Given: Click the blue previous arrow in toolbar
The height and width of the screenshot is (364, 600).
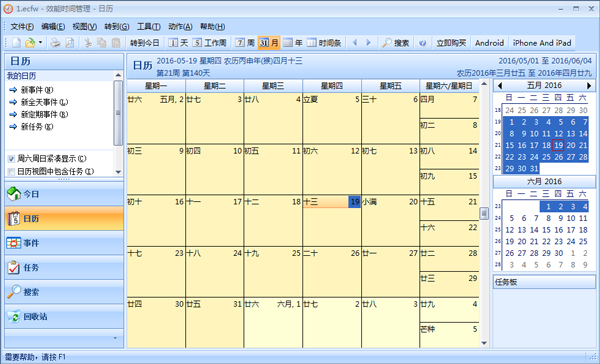Looking at the screenshot, I should [x=355, y=43].
